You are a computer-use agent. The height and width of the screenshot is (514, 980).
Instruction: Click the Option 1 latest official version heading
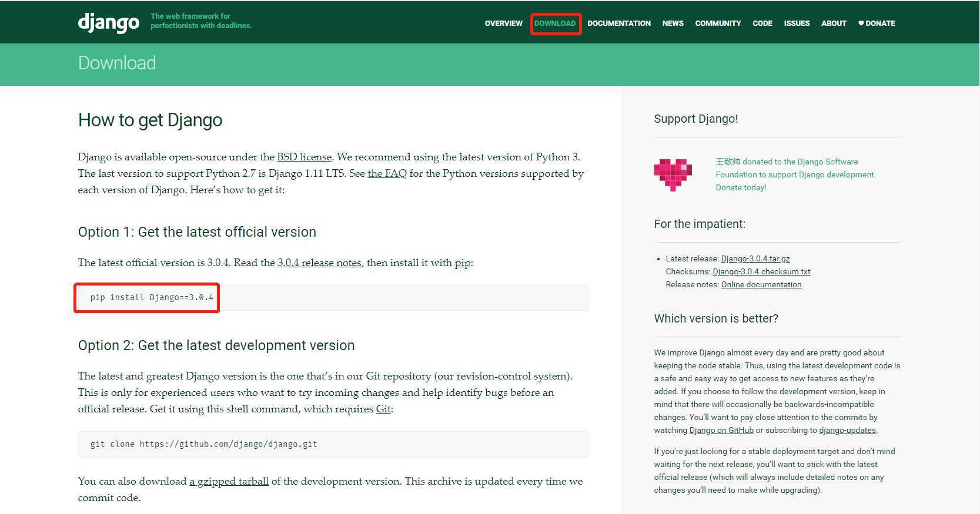point(197,232)
